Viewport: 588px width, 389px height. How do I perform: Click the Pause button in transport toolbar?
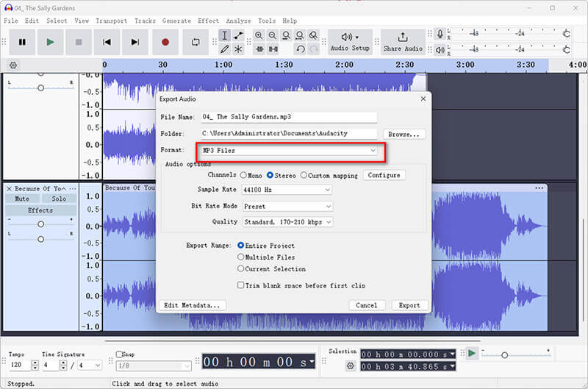tap(23, 42)
